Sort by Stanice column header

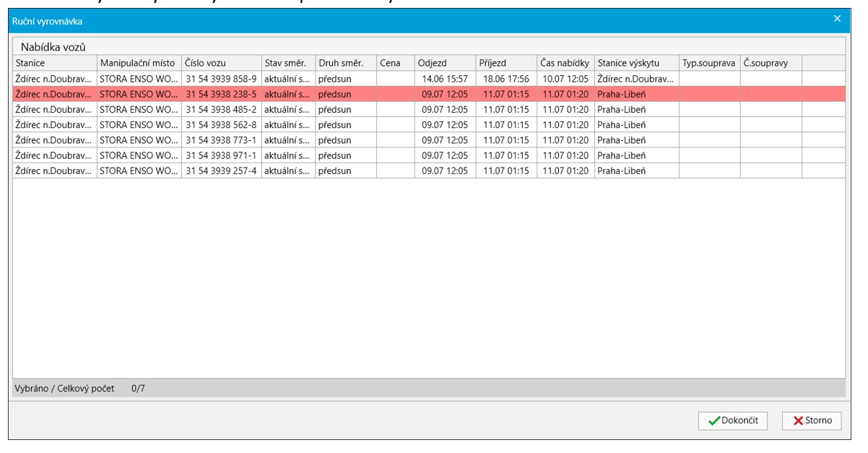coord(54,63)
